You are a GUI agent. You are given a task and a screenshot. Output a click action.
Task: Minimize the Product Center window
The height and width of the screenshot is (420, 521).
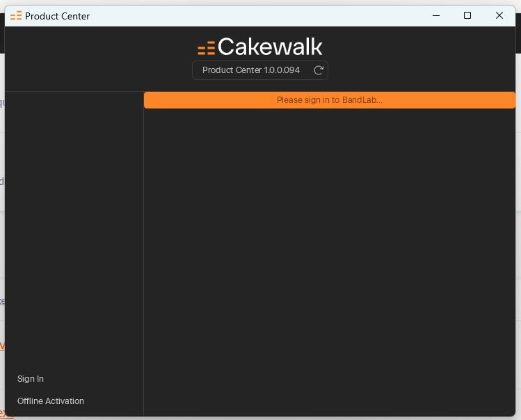(x=436, y=15)
